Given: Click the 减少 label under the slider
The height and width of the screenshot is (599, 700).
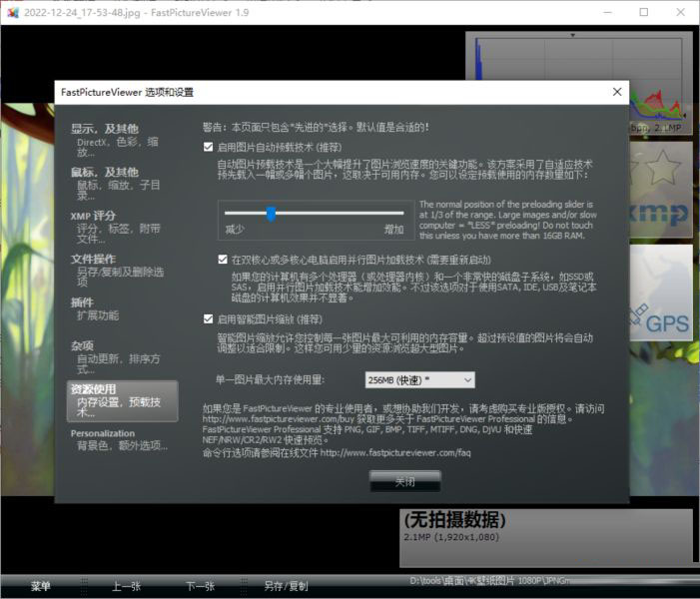Looking at the screenshot, I should pyautogui.click(x=235, y=230).
